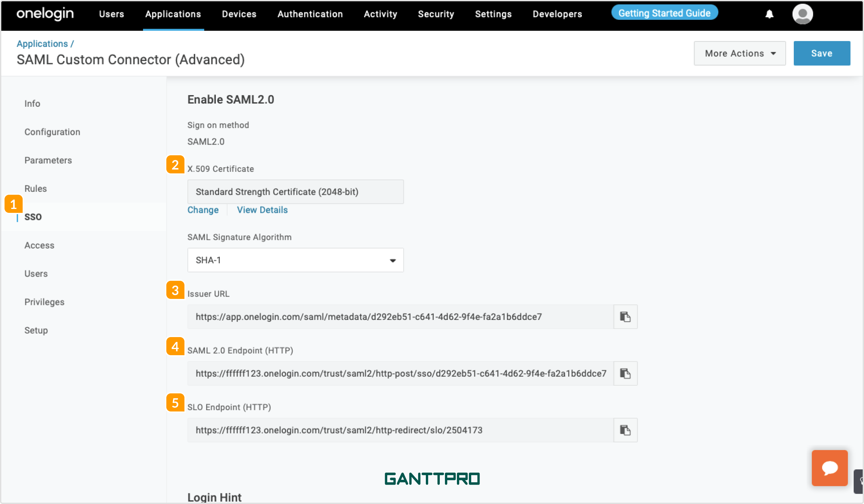Viewport: 864px width, 504px height.
Task: Click the Applications breadcrumb link
Action: click(x=42, y=44)
